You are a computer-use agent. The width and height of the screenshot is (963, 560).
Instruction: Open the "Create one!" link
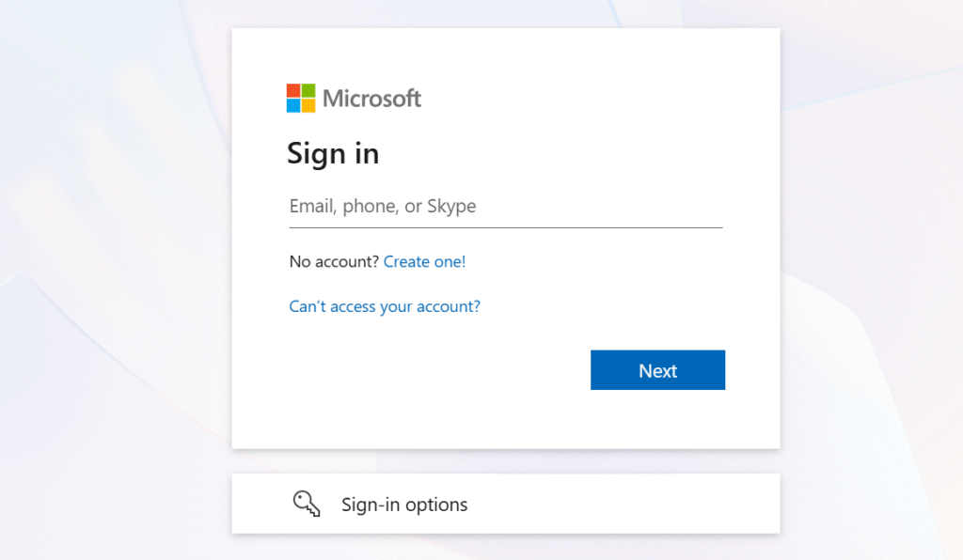tap(424, 262)
